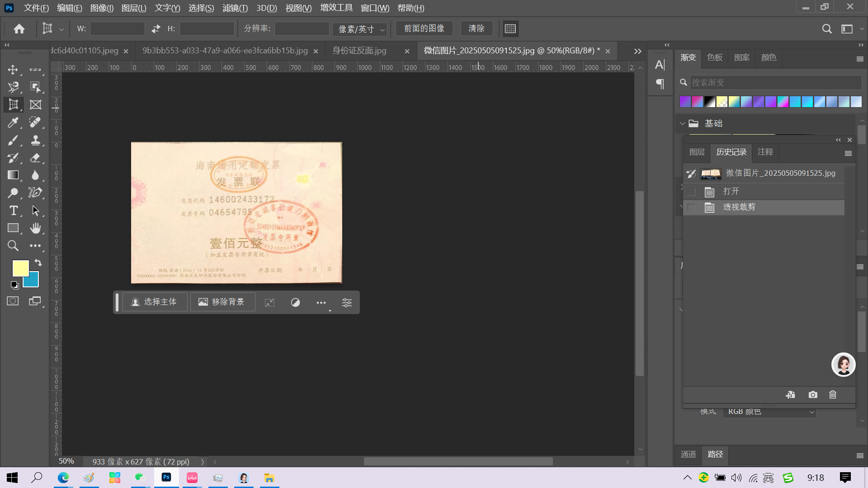Select the Eraser tool

click(35, 158)
